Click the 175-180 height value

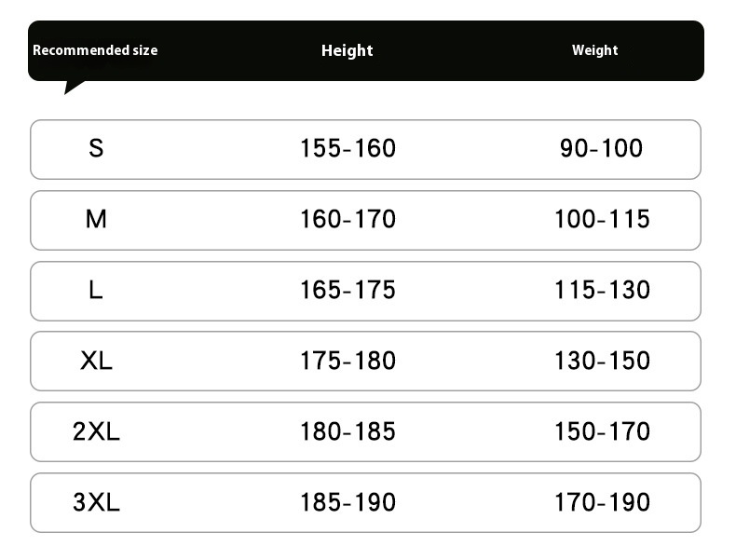(348, 361)
